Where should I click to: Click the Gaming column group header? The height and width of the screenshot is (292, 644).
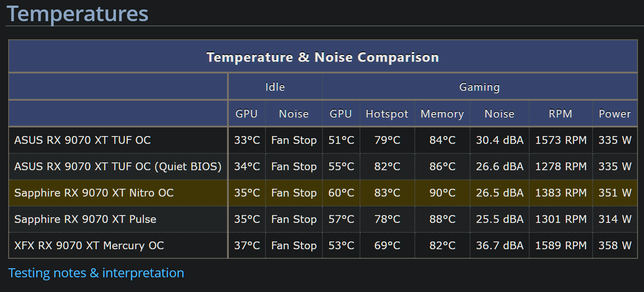pos(479,87)
